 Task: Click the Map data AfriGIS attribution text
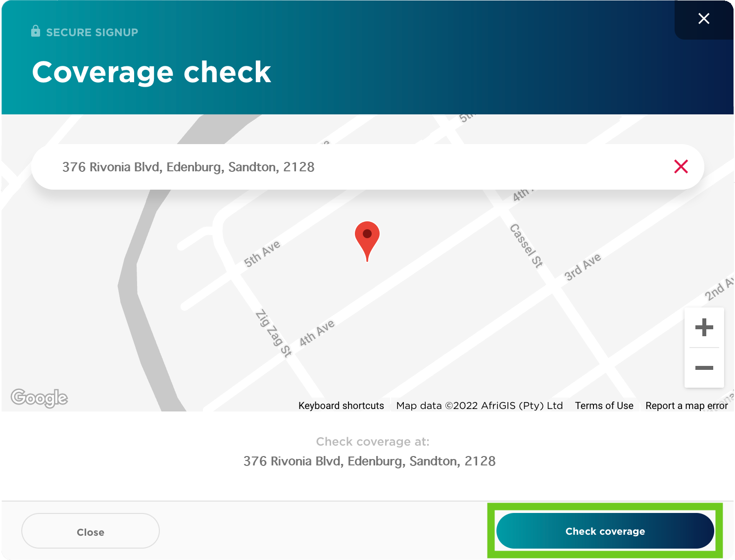[479, 406]
